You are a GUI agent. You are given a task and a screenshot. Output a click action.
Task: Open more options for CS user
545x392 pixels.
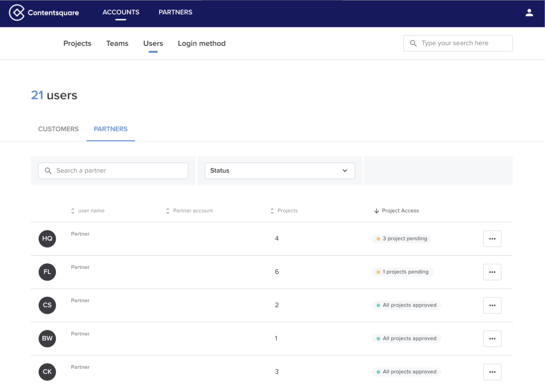click(492, 305)
